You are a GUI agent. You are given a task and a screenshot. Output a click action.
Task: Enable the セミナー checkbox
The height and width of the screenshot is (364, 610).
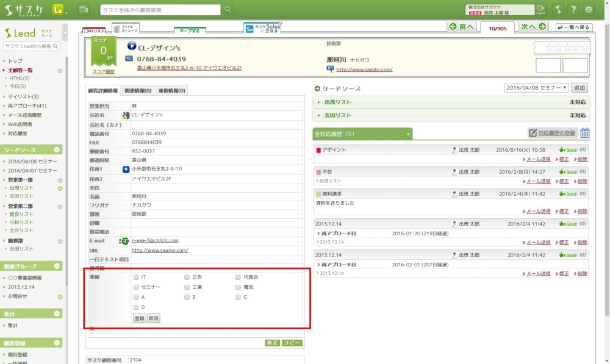136,287
